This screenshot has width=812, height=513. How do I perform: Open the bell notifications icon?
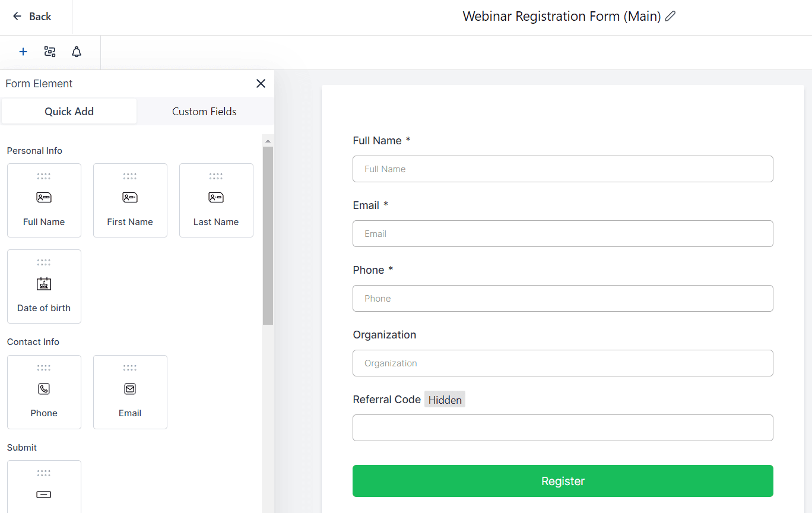[77, 52]
